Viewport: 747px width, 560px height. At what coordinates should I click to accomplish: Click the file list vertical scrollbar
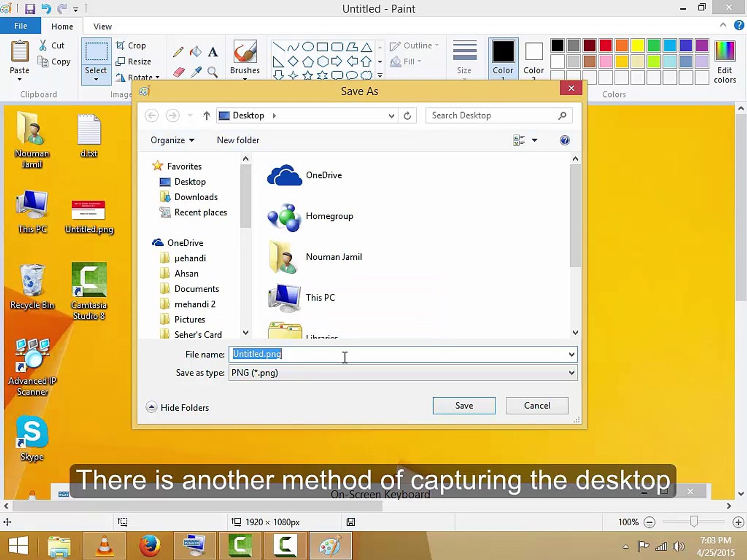tap(575, 216)
